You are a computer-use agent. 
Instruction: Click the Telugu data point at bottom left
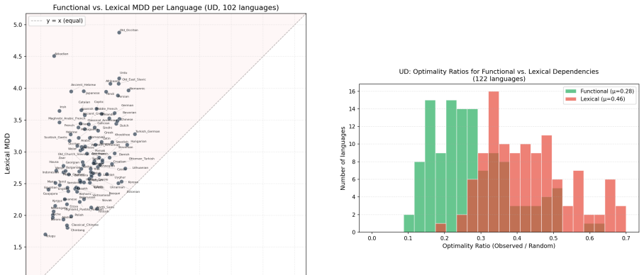coord(45,235)
